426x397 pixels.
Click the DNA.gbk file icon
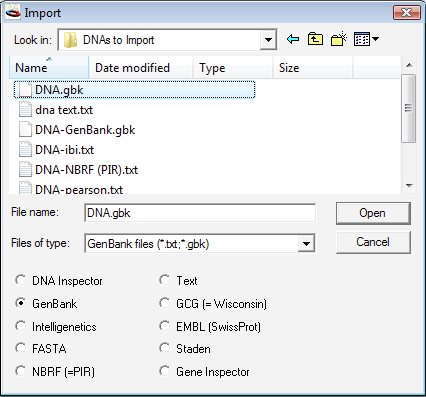click(25, 90)
